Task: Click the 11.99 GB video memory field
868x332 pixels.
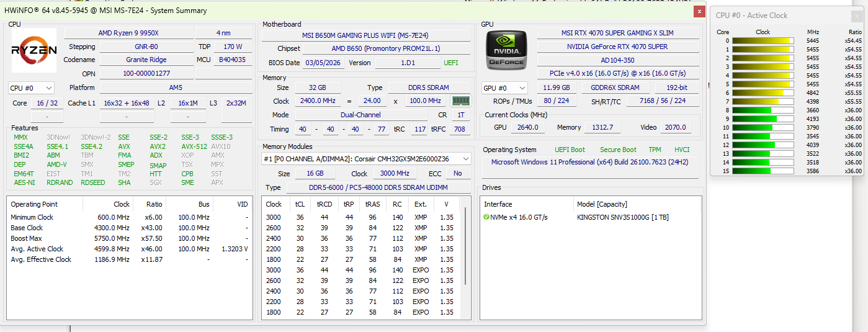Action: pos(557,88)
